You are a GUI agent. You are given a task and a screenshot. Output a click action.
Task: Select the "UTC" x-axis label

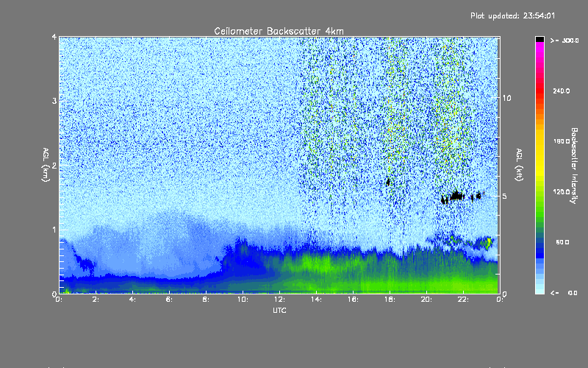(279, 310)
